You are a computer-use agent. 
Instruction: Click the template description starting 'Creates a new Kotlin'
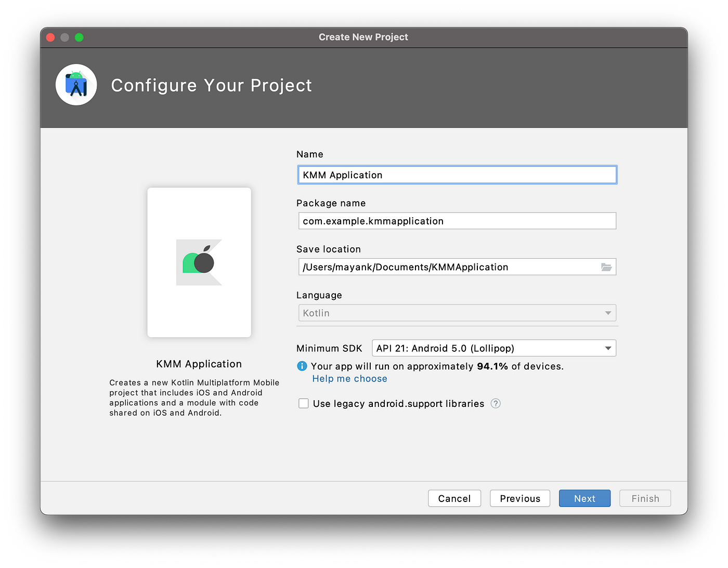[194, 398]
